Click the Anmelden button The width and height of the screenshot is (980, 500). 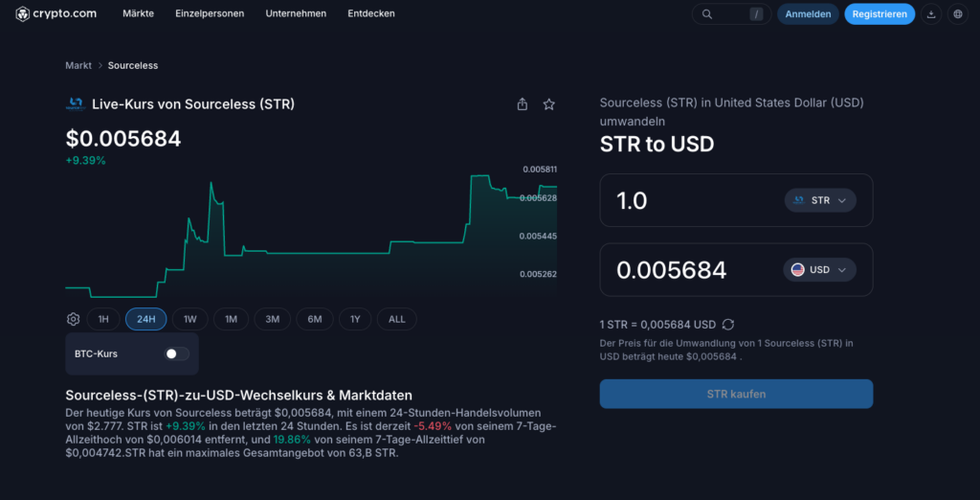[x=808, y=13]
